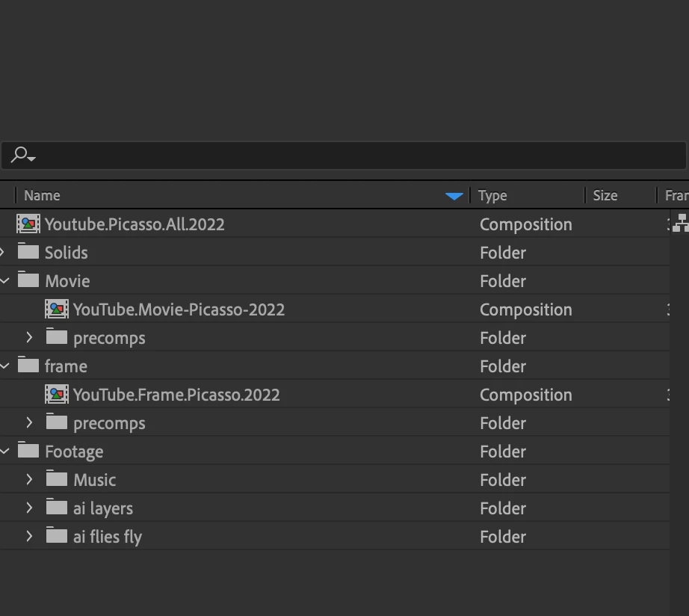Viewport: 689px width, 616px height.
Task: Expand the Solids folder
Action: [2, 252]
